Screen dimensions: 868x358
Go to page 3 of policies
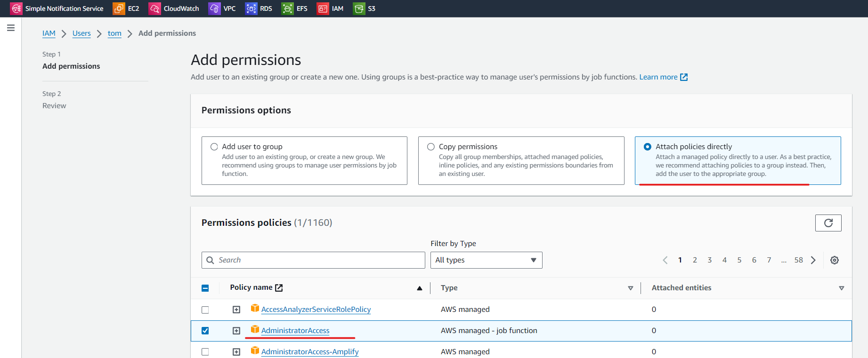point(710,260)
